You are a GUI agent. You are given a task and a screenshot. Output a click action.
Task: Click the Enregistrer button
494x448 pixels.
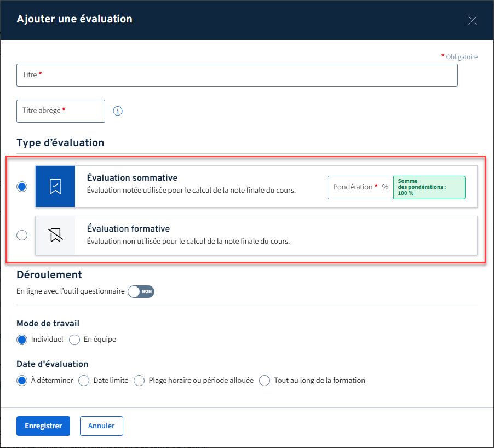43,426
